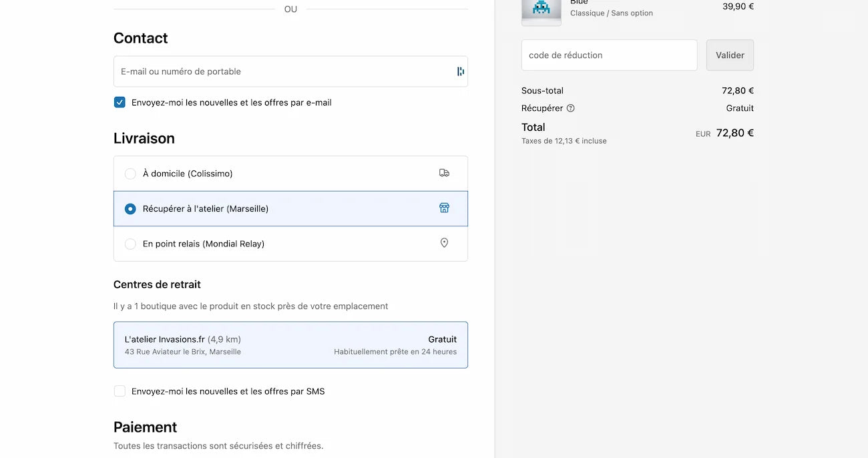Viewport: 868px width, 458px height.
Task: Click the Classique / Sans option product variant text
Action: click(x=611, y=13)
